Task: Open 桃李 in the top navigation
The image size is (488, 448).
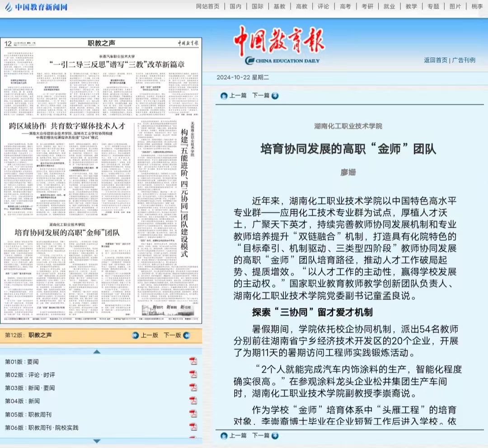Action: 477,6
